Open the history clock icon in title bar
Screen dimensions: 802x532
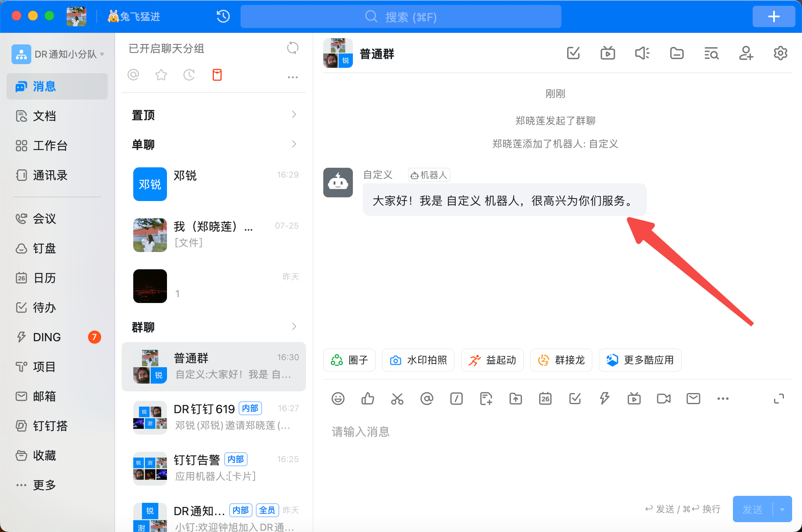(223, 16)
